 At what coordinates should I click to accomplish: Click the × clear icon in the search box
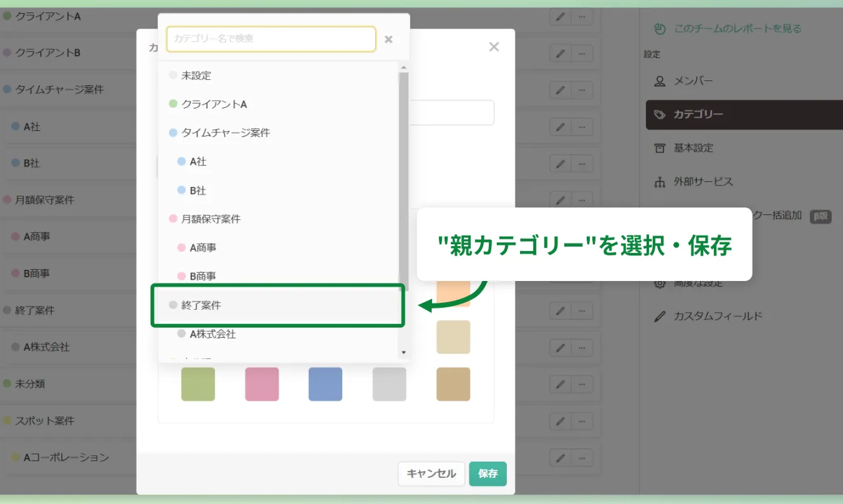(x=388, y=39)
